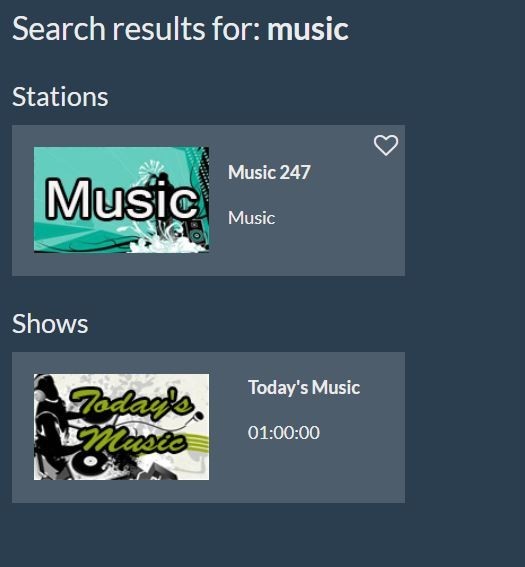
Task: Click the Search results for heading text
Action: click(136, 29)
